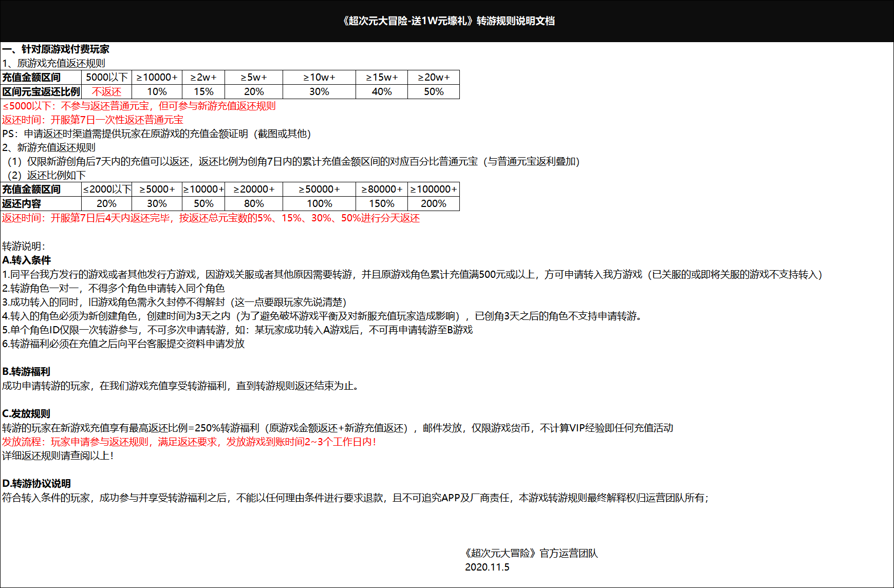
Task: Click line 3.成功转入的同时，旧游戏角色需永久封停
Action: tap(174, 302)
